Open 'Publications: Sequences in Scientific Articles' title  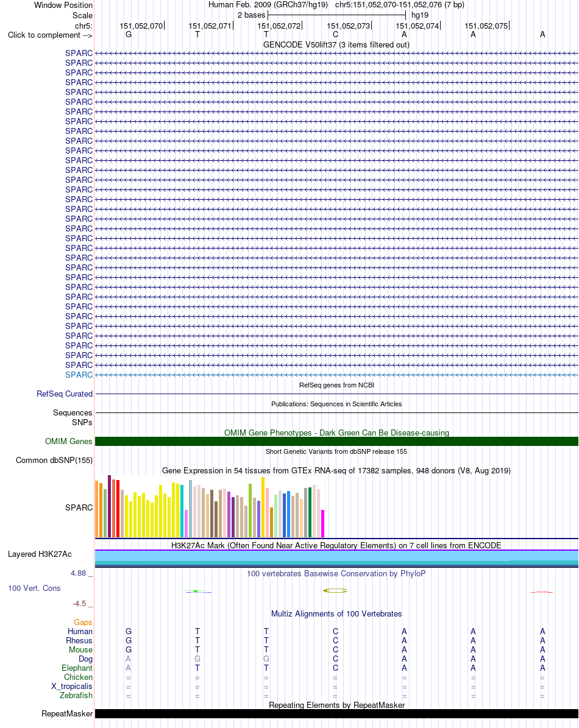pos(336,404)
